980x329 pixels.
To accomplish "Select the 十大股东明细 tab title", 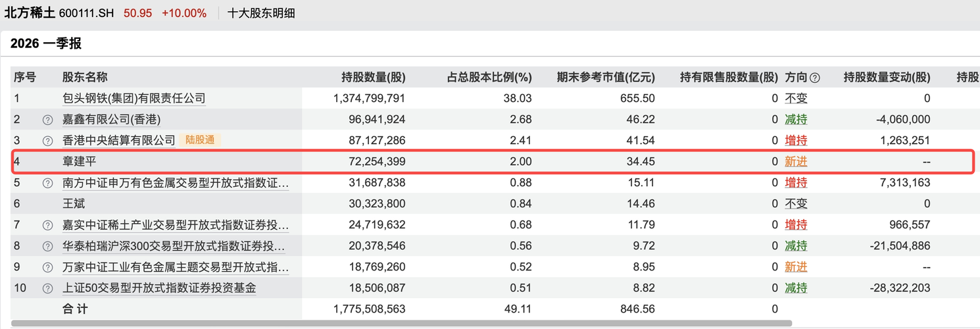I will 260,13.
